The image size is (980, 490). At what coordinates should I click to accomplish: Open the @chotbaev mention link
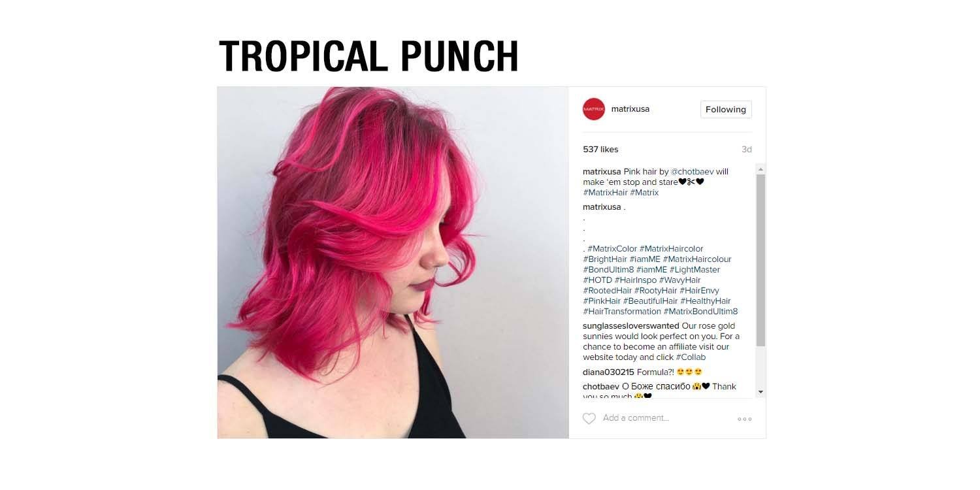[x=693, y=172]
